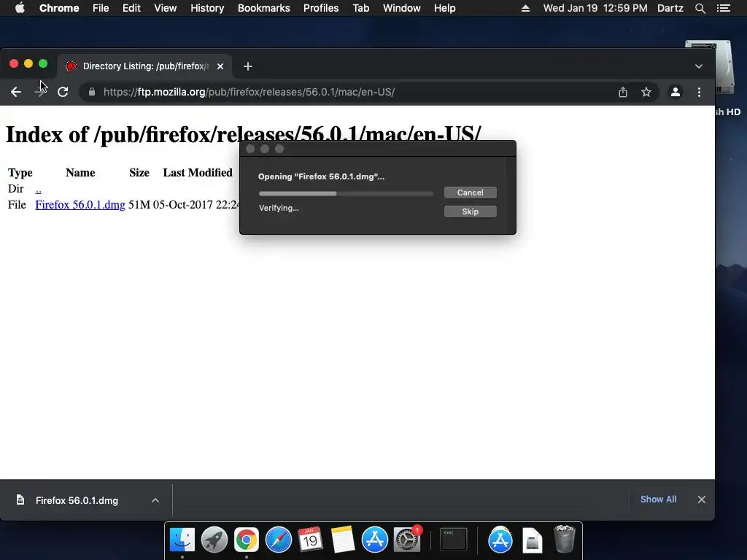Open the Tab menu

pos(360,8)
